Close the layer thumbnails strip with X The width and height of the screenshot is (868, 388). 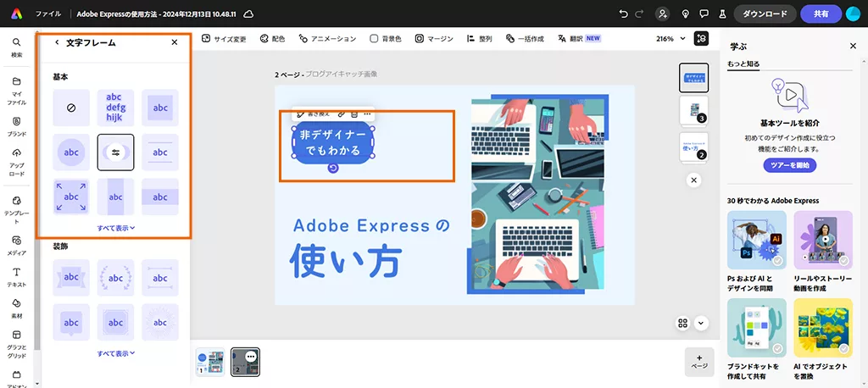point(693,180)
